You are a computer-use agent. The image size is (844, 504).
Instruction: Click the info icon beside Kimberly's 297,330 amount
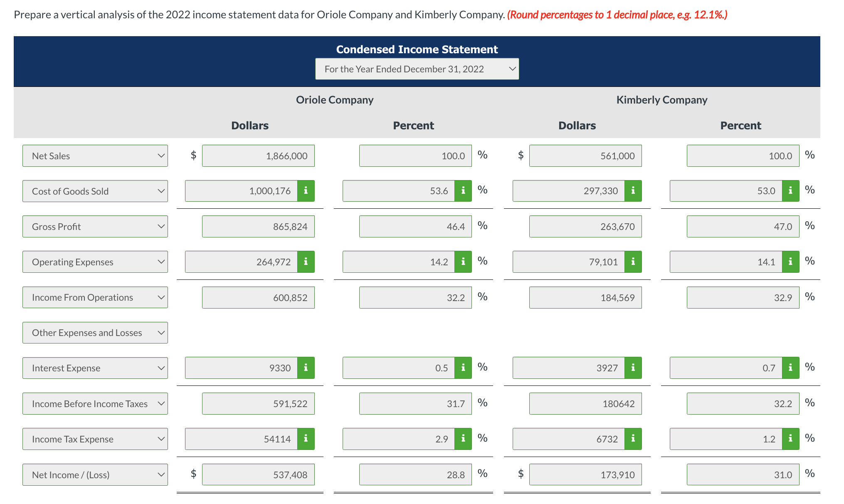pyautogui.click(x=633, y=191)
